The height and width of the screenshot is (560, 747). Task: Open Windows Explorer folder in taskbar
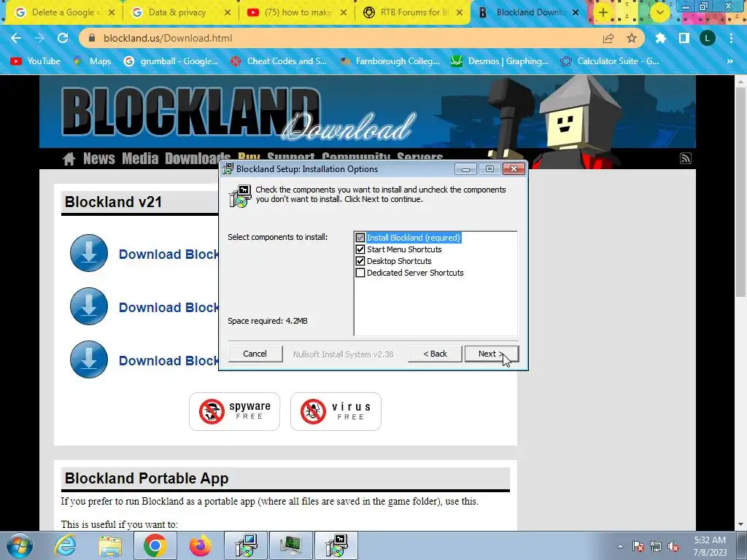point(110,545)
